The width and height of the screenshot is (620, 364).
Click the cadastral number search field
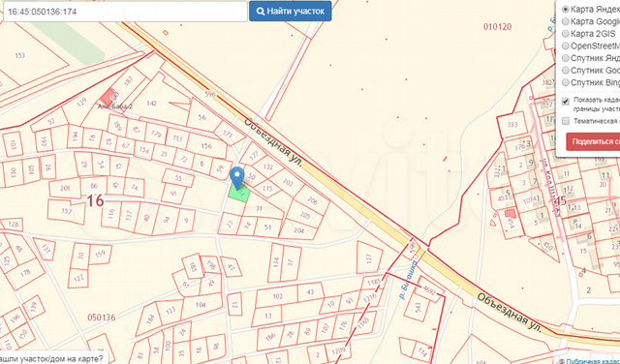click(125, 12)
